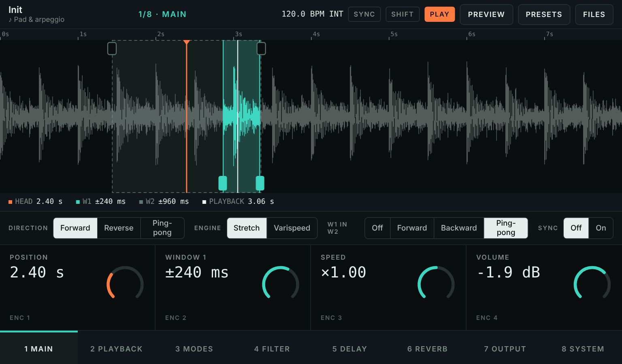This screenshot has height=364, width=622.
Task: Switch to the 4 FILTER tab
Action: [x=272, y=348]
